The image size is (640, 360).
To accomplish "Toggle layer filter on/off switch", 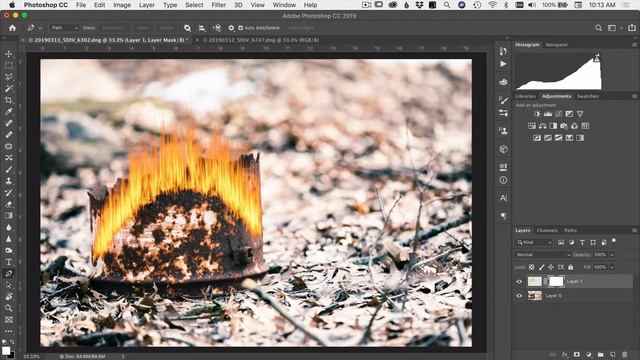I will (x=614, y=241).
